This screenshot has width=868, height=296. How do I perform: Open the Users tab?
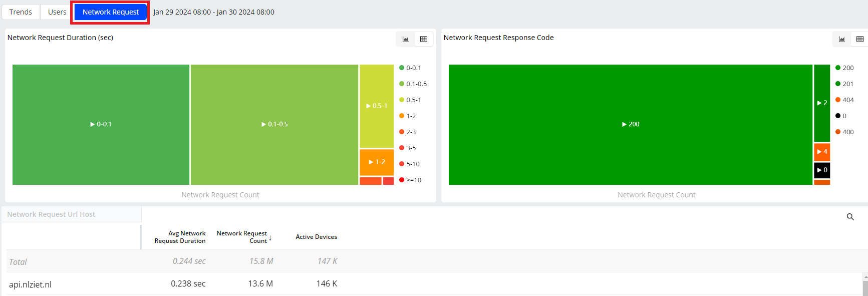[57, 12]
